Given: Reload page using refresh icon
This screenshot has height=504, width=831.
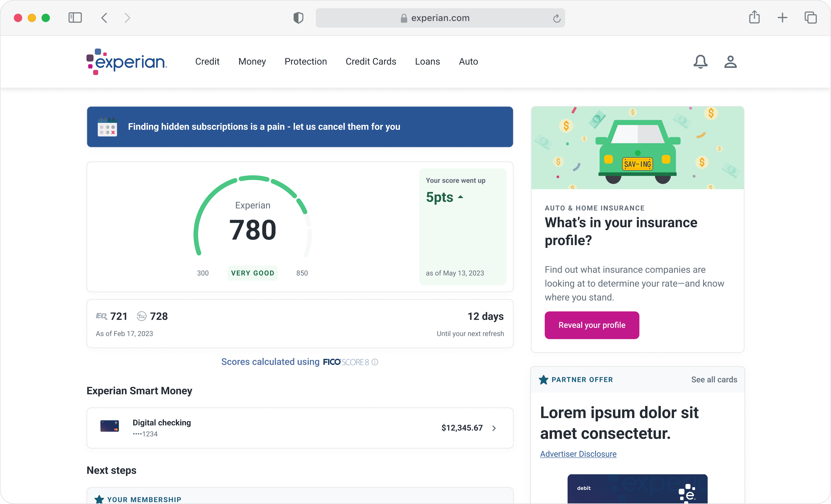Looking at the screenshot, I should [557, 18].
